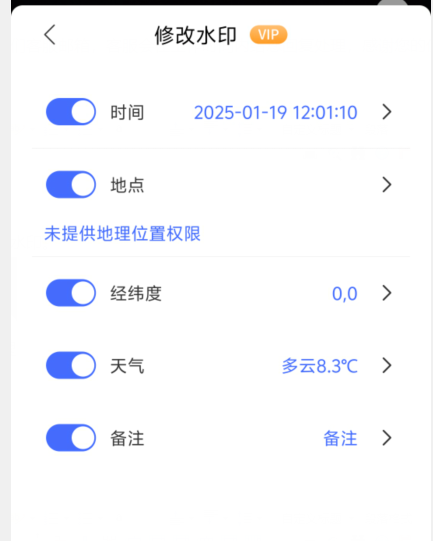Select the 时间 row label
433x541 pixels.
(x=127, y=112)
